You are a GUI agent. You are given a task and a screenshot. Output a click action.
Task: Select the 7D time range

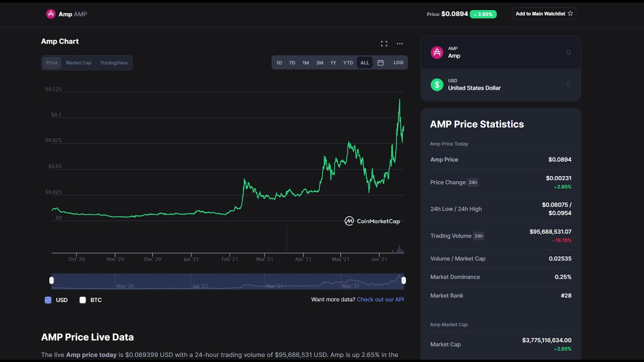point(292,63)
